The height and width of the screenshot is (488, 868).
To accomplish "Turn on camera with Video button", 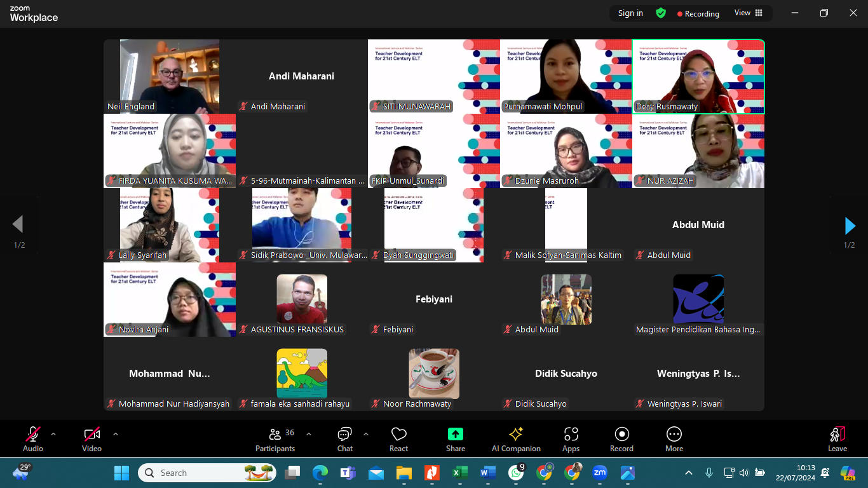I will pos(92,435).
